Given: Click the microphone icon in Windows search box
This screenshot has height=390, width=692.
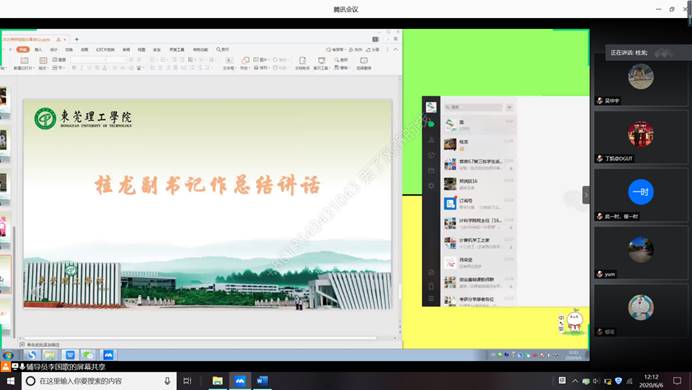Looking at the screenshot, I should [167, 381].
